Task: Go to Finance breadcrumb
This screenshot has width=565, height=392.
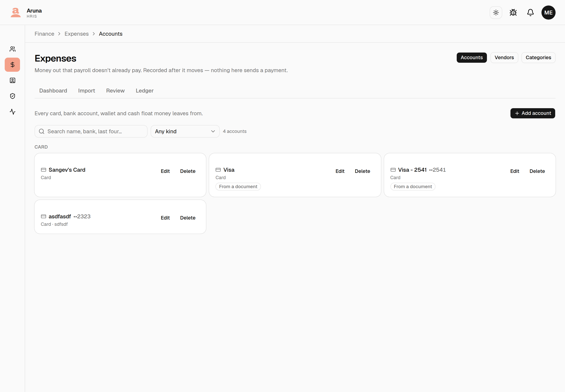Action: [x=44, y=34]
